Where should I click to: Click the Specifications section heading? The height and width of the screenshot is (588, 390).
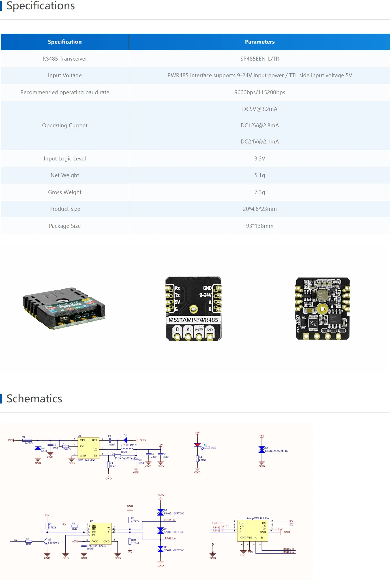[40, 6]
